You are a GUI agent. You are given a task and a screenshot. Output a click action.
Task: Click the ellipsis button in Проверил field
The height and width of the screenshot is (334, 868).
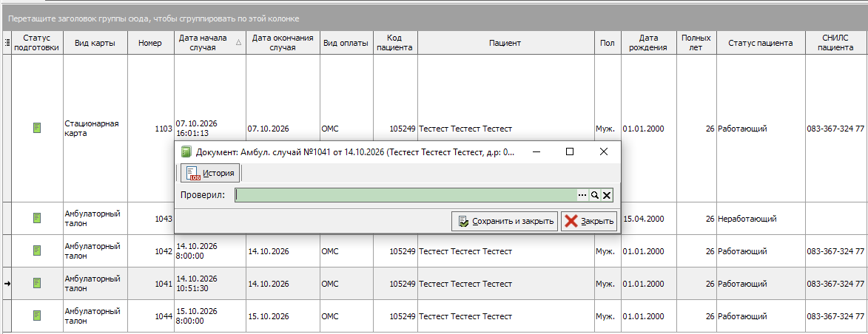click(582, 195)
